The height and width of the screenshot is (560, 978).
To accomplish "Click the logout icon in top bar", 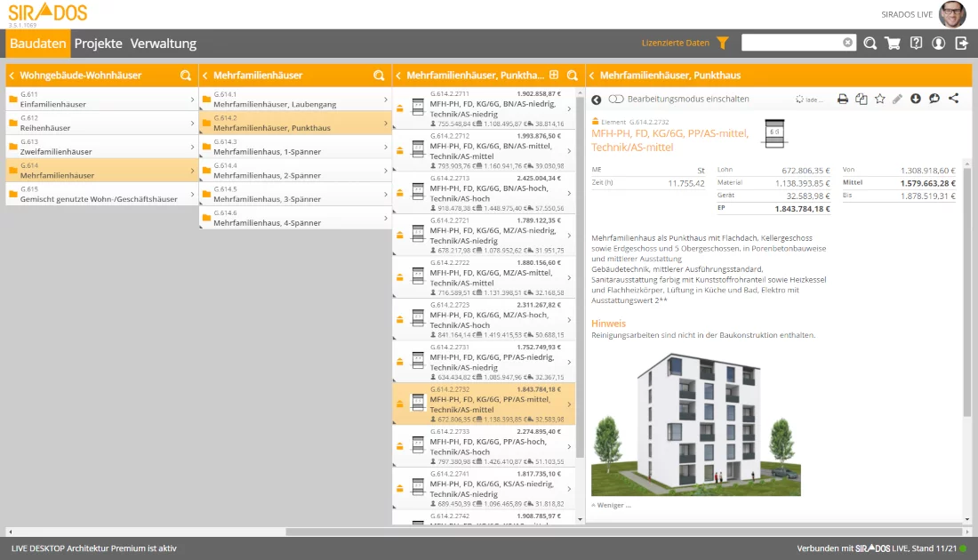I will [961, 43].
